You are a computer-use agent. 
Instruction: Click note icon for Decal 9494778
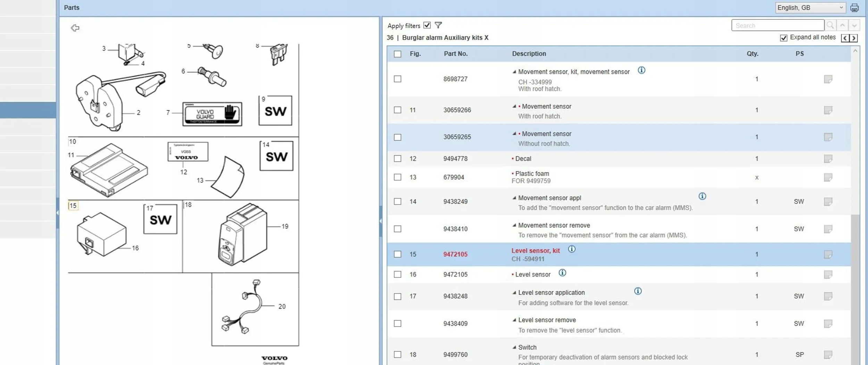click(828, 159)
